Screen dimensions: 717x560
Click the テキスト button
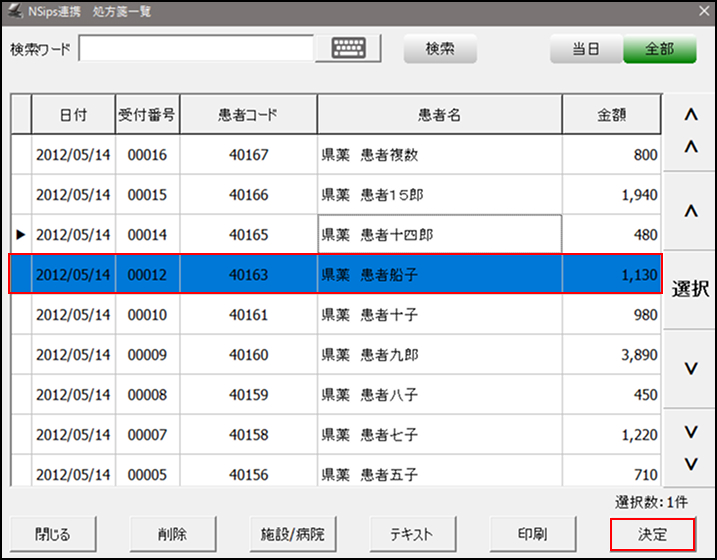(x=412, y=533)
